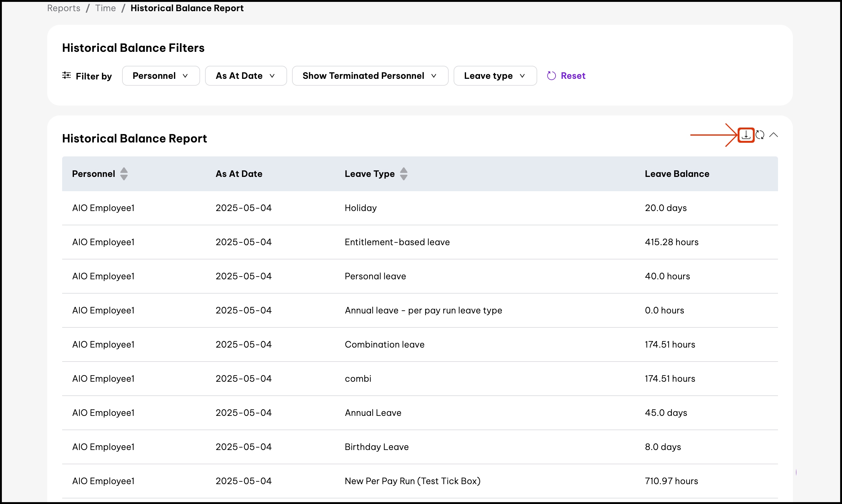Click the As At Date column header
The height and width of the screenshot is (504, 842).
point(239,174)
